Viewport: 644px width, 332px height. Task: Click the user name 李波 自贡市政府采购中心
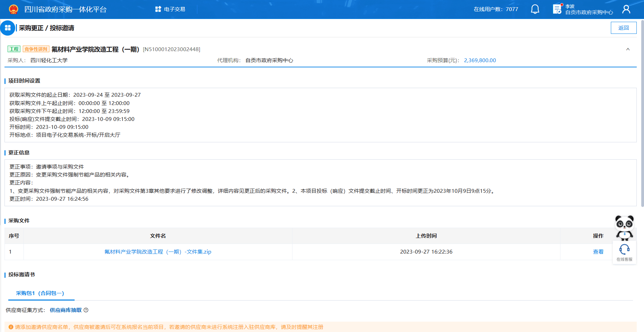point(589,9)
